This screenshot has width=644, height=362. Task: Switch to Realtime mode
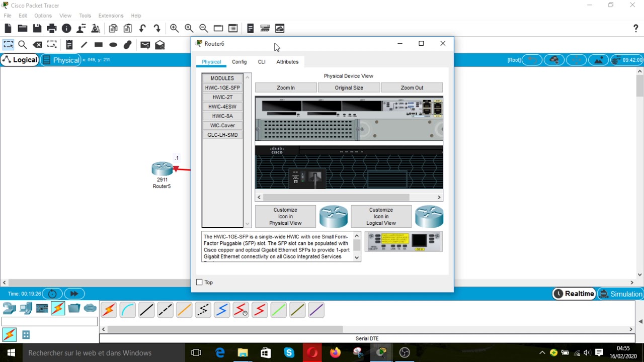574,294
